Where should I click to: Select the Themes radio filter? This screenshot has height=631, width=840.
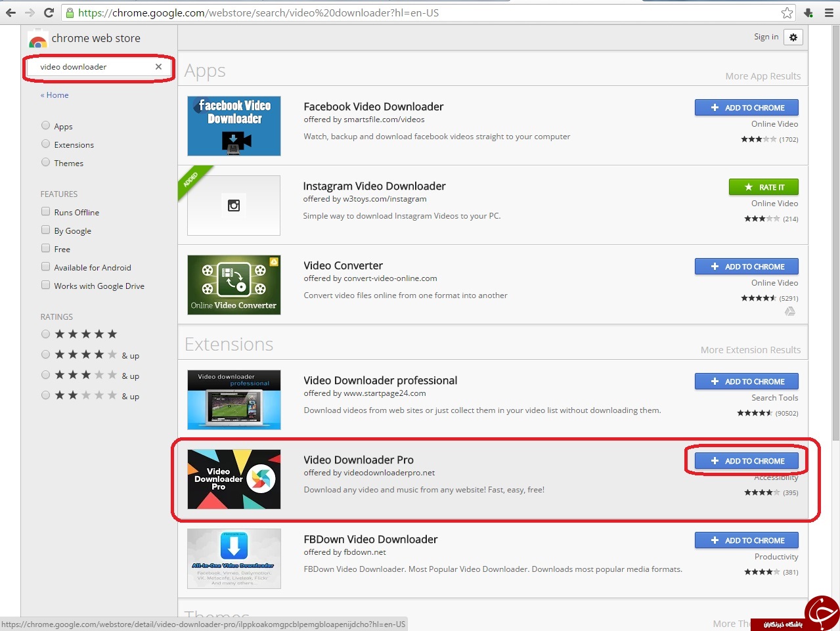(x=45, y=162)
